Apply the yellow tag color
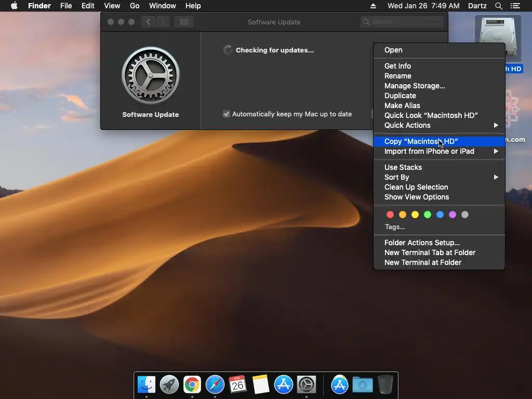The height and width of the screenshot is (399, 532). [x=415, y=215]
